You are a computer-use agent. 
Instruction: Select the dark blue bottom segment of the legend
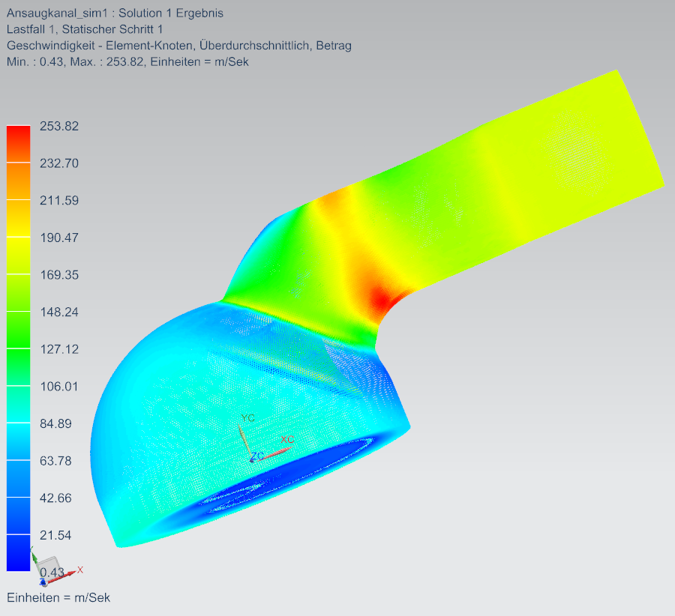(x=18, y=553)
